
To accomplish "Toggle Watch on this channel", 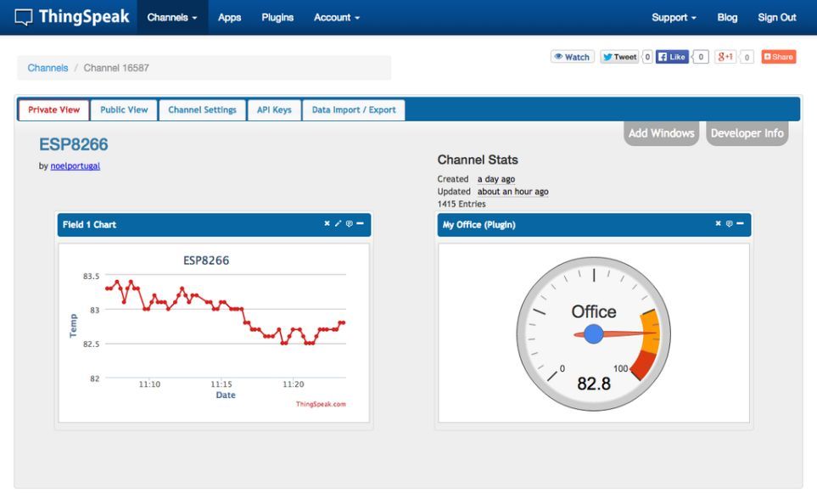I will (572, 57).
